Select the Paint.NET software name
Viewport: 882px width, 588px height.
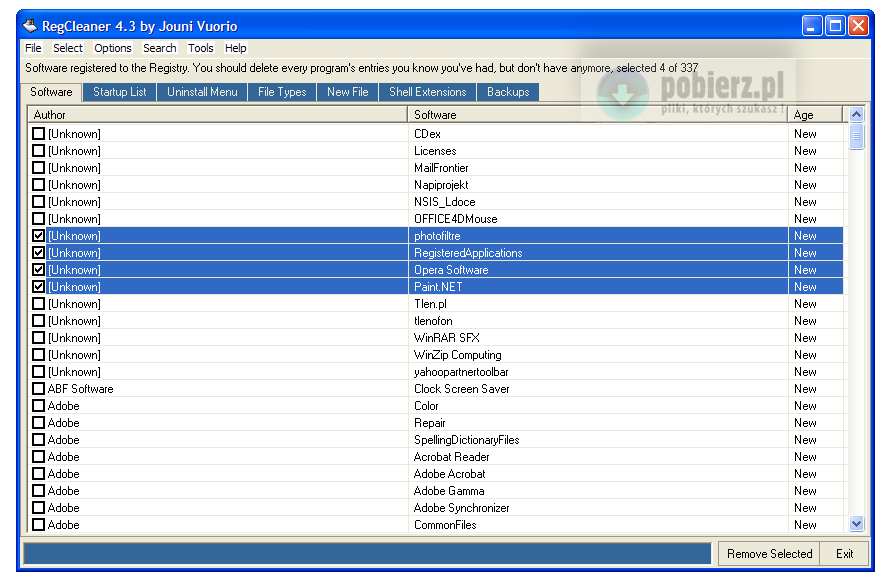click(438, 286)
